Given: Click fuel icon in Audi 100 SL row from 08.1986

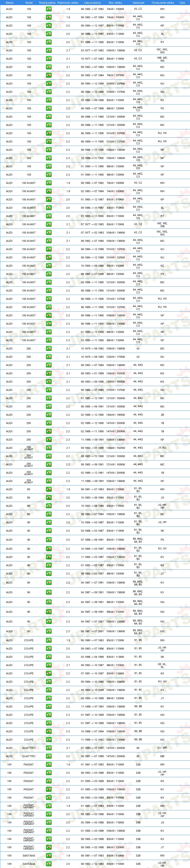Looking at the screenshot, I should [x=49, y=34].
